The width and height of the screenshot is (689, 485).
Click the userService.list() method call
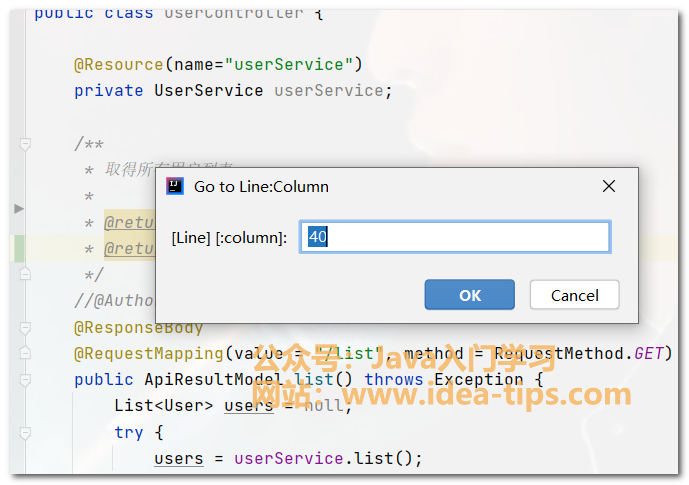click(328, 458)
